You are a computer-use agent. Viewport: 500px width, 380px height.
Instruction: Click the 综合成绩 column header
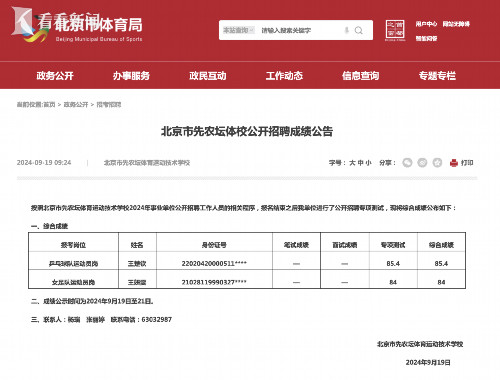click(441, 245)
